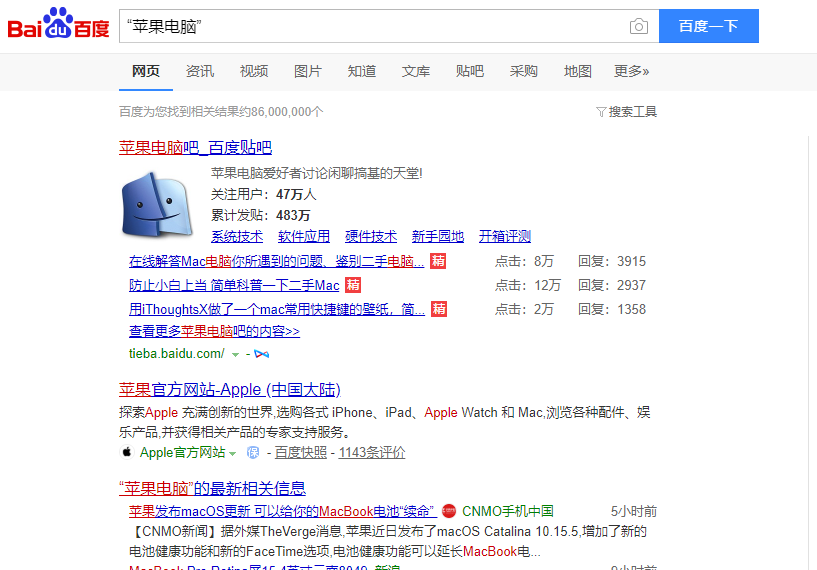This screenshot has height=570, width=817.
Task: Click the 点击：12万 count
Action: 528,285
